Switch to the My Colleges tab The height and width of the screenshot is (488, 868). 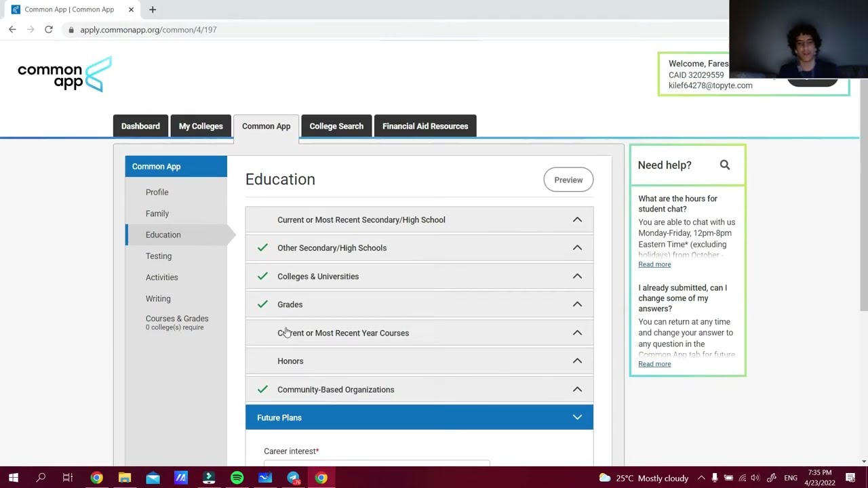point(201,126)
